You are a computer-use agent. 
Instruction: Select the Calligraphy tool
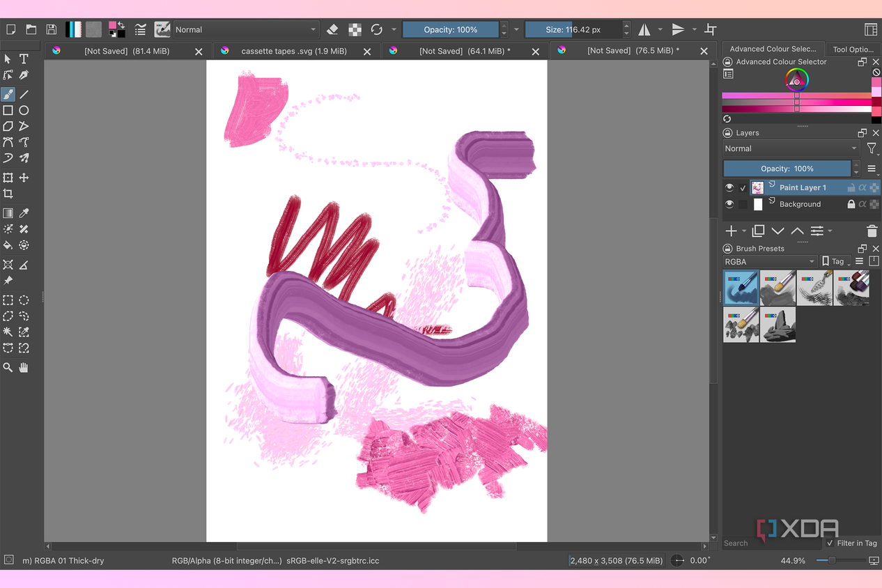(x=24, y=75)
